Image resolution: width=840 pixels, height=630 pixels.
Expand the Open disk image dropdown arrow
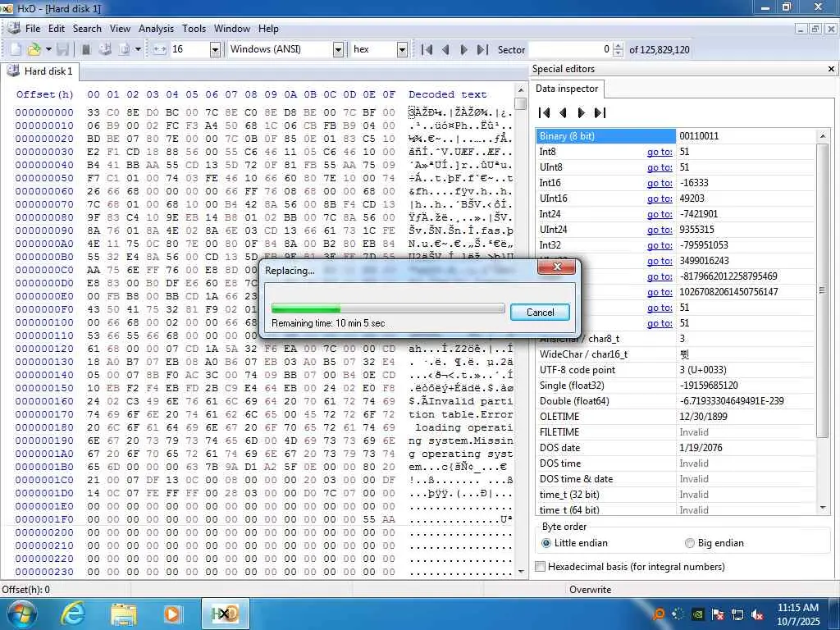click(138, 49)
